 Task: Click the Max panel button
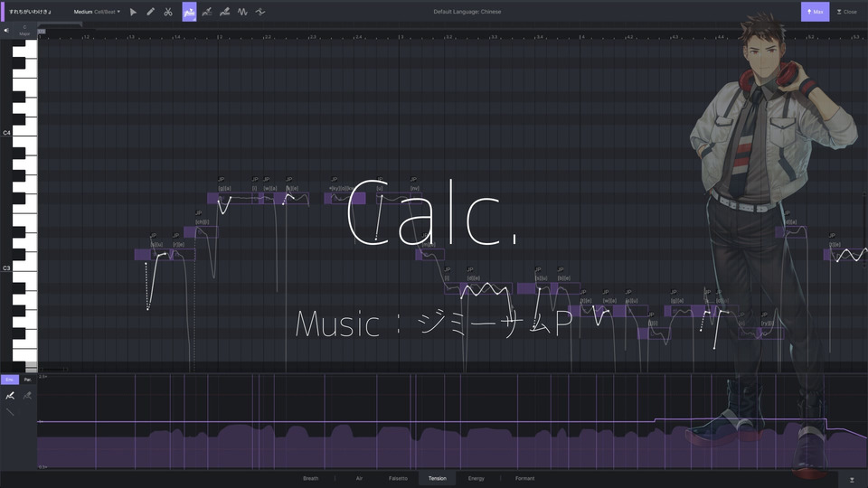pyautogui.click(x=815, y=12)
